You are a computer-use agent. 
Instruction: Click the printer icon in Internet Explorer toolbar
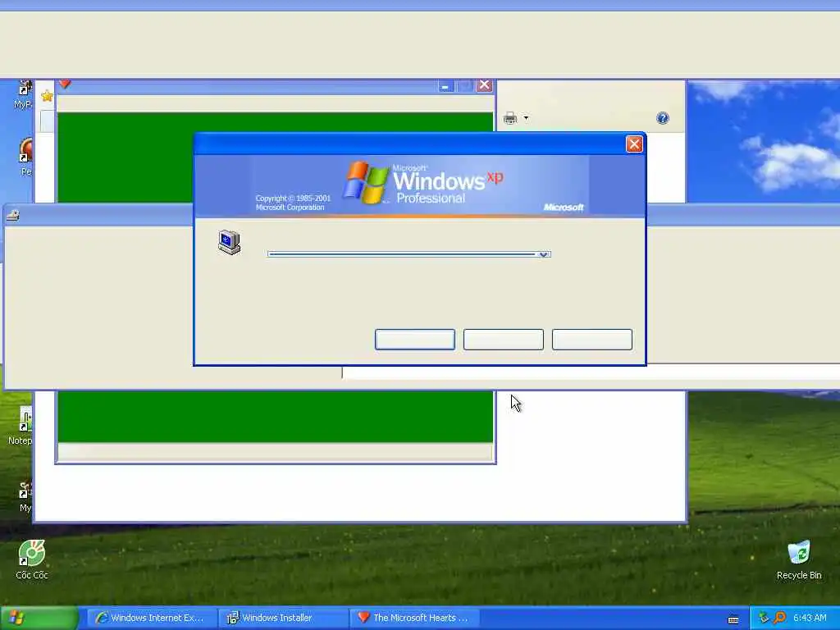(510, 118)
